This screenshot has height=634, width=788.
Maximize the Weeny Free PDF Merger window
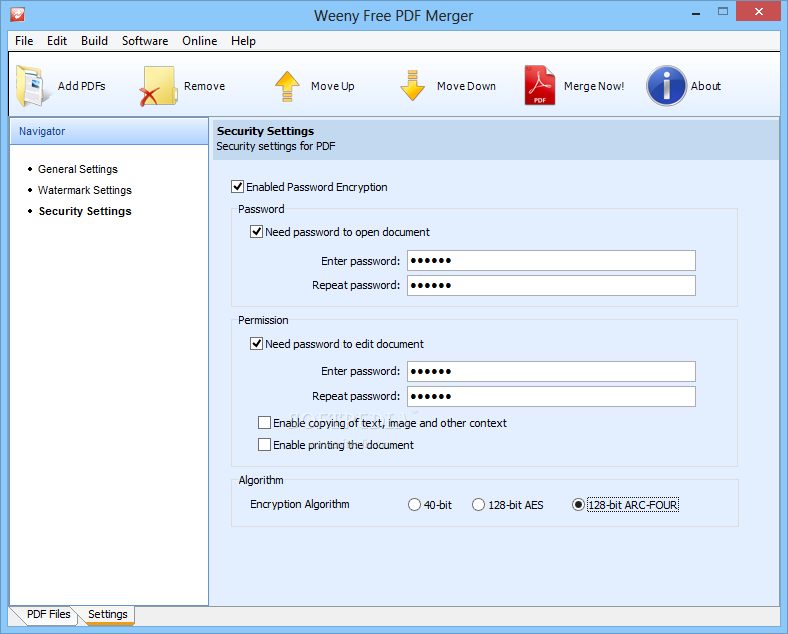tap(723, 12)
